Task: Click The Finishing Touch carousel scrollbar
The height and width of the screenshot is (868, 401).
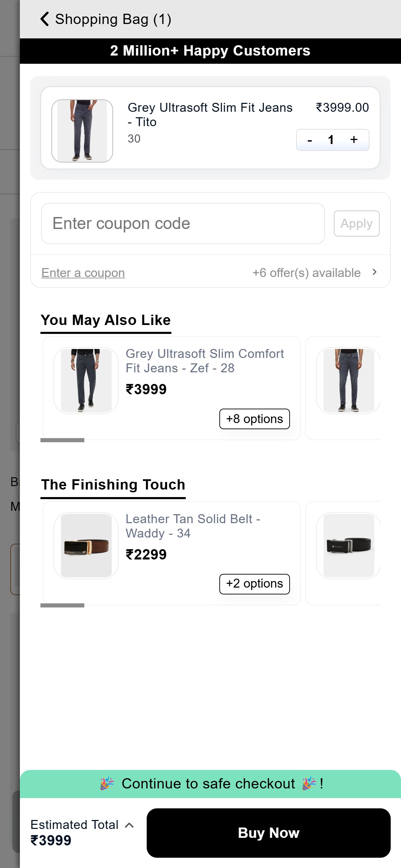Action: (62, 605)
